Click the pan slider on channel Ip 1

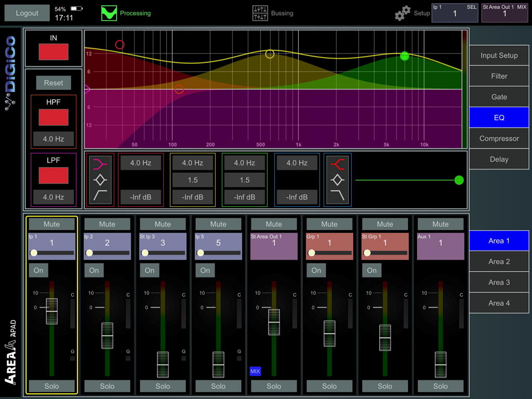pos(52,253)
